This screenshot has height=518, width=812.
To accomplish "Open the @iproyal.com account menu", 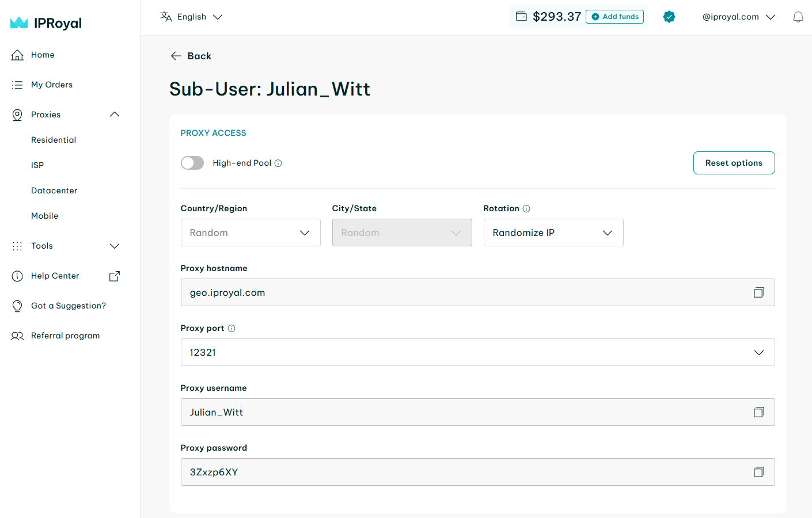I will [x=739, y=17].
